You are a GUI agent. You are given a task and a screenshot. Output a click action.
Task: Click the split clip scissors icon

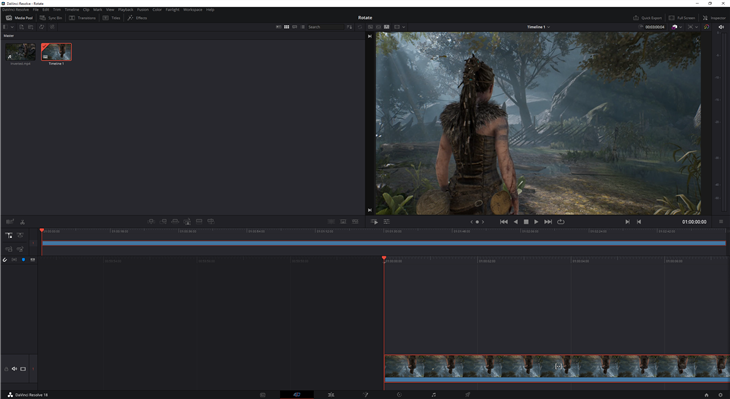[22, 222]
